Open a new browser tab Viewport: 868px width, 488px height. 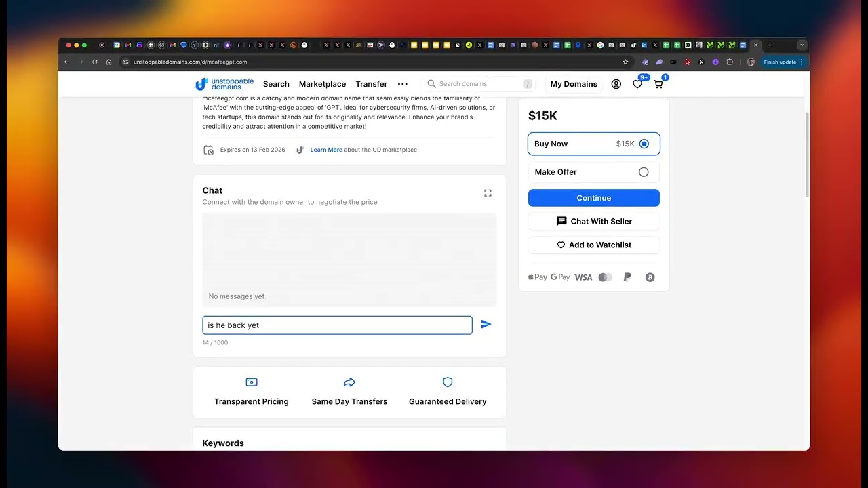tap(770, 45)
